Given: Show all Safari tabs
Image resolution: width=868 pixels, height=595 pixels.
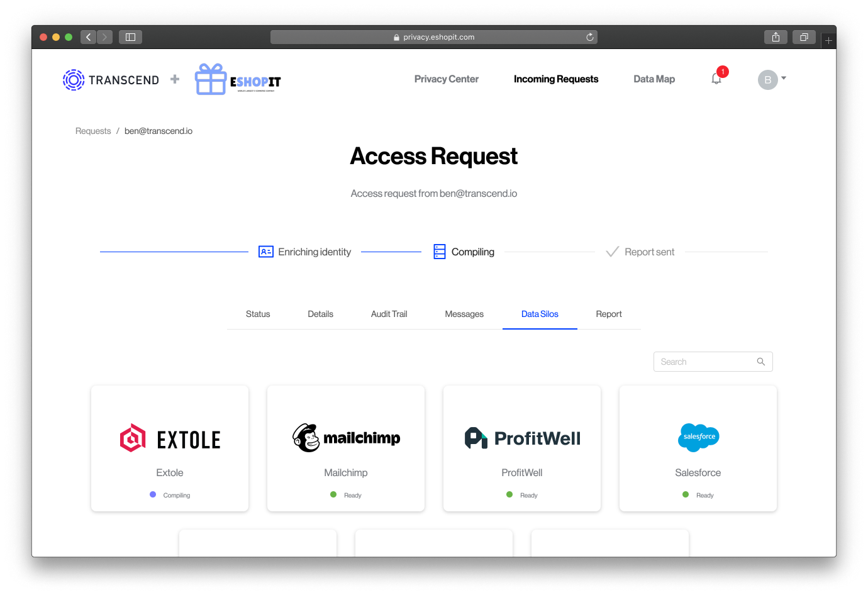Looking at the screenshot, I should point(804,37).
